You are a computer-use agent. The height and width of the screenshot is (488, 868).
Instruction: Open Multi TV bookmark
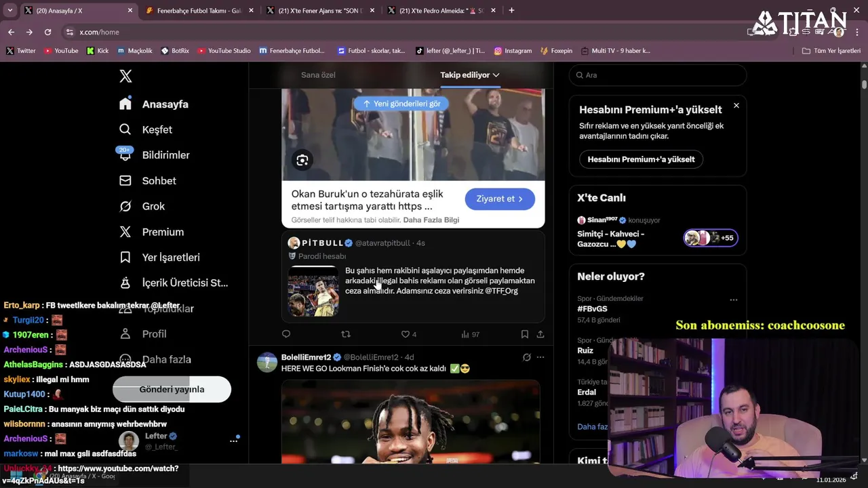click(615, 51)
